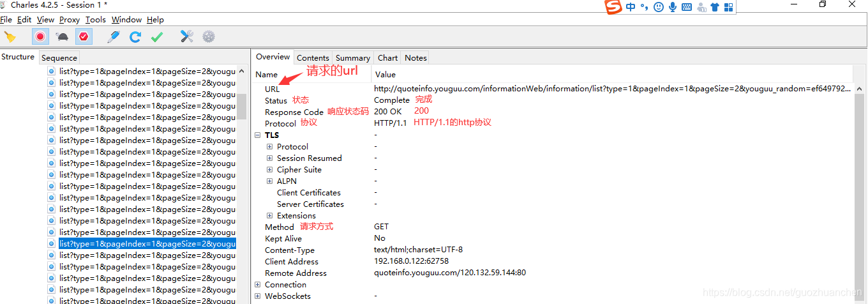Image resolution: width=868 pixels, height=304 pixels.
Task: Repeat the selected request with the blue arrow
Action: (x=135, y=36)
